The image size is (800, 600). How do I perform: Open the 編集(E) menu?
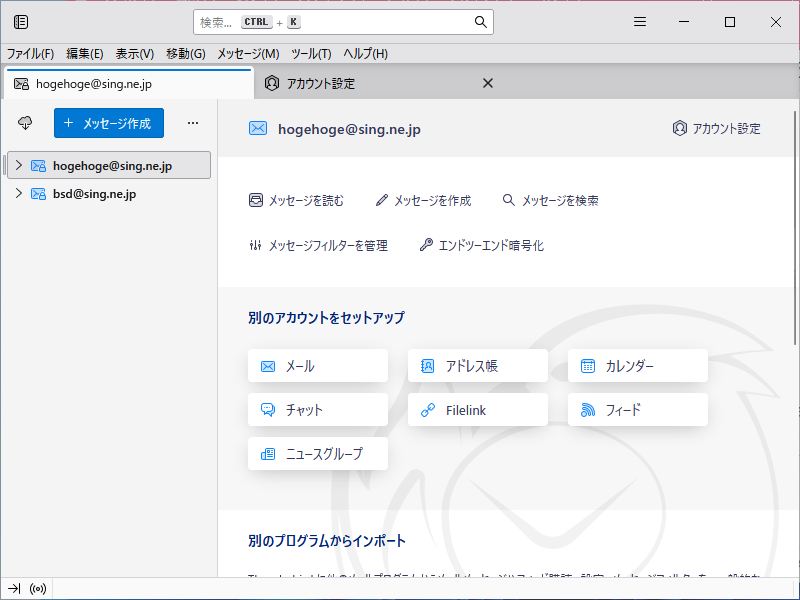click(x=85, y=54)
